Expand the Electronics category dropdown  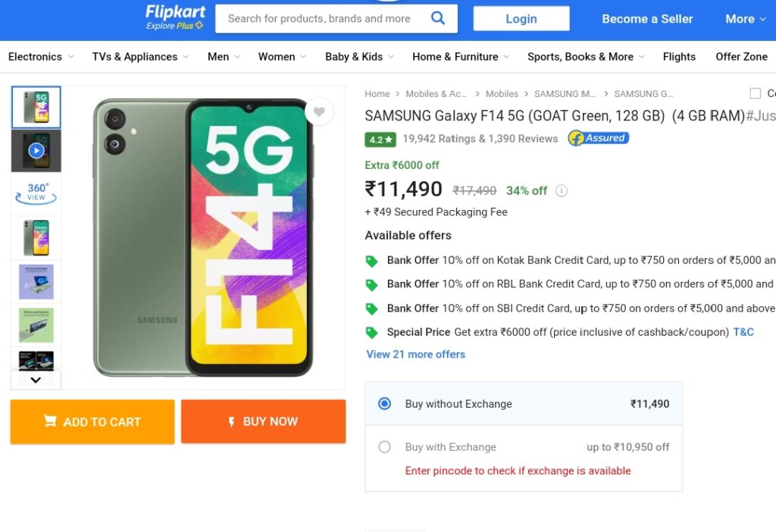(41, 57)
